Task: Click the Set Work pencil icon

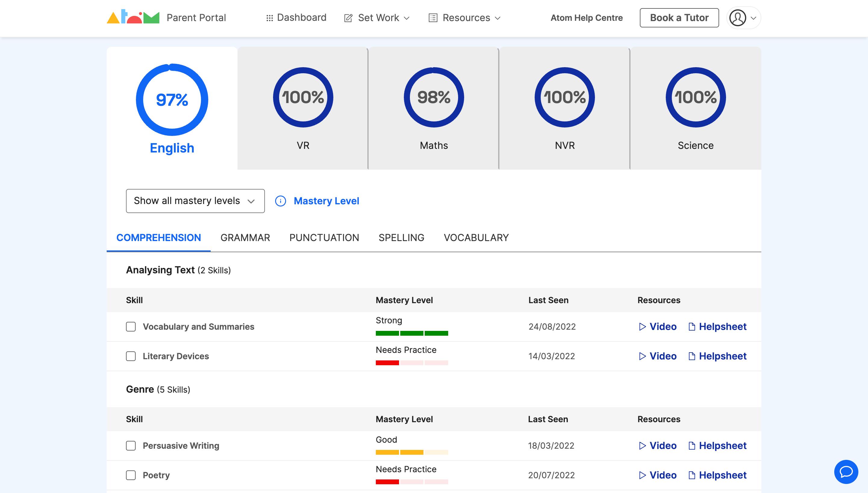Action: click(348, 17)
